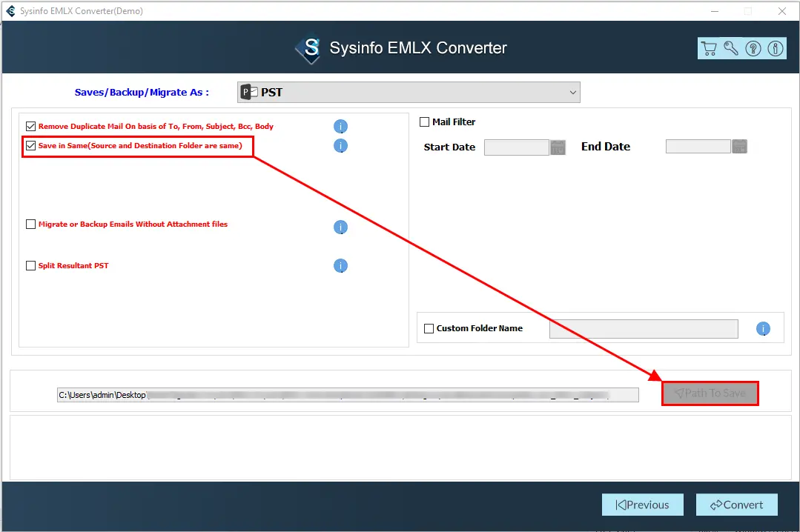800x532 pixels.
Task: Open the help question mark icon
Action: [753, 48]
